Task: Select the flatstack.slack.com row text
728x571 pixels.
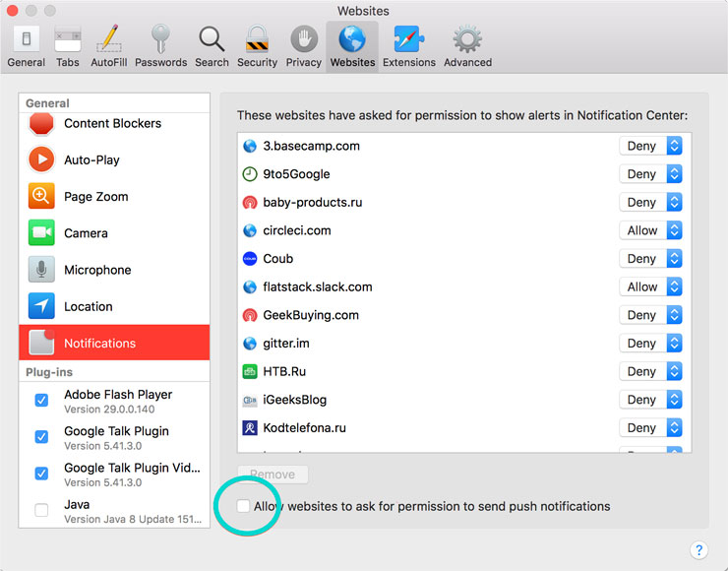Action: (x=318, y=287)
